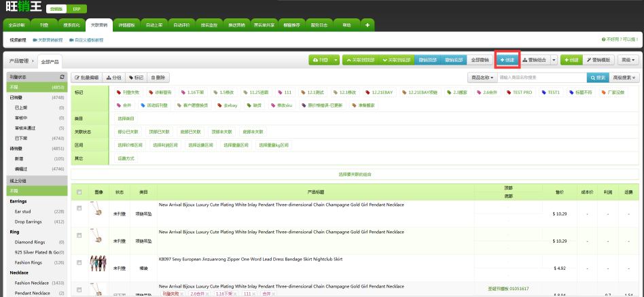
Task: Choose the 2.6合并 tag in filter row
Action: click(486, 92)
